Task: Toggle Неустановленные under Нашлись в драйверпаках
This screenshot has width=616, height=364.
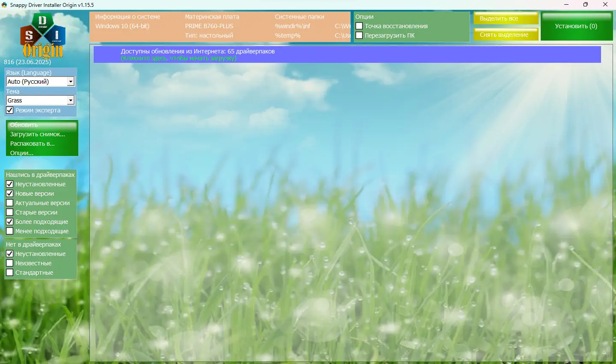Action: click(10, 184)
